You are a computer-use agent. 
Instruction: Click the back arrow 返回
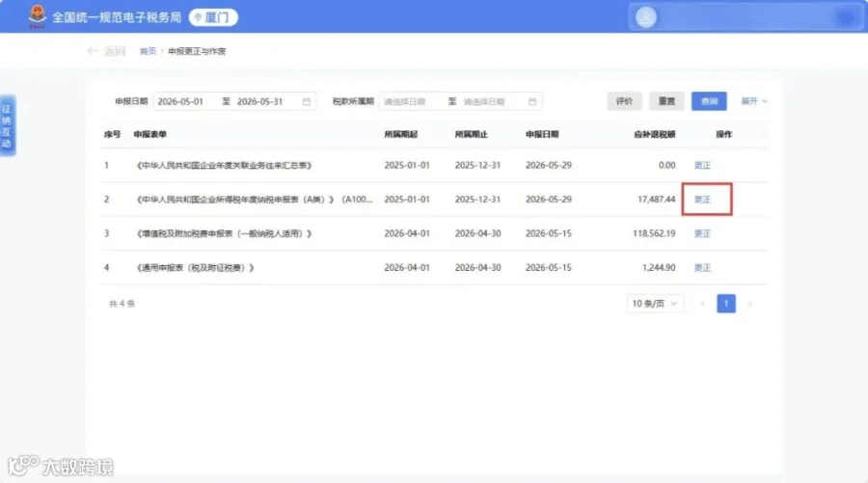(x=107, y=51)
